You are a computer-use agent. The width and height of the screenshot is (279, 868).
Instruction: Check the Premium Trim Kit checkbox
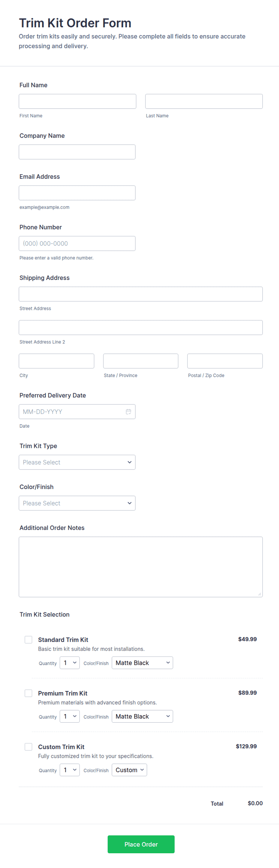tap(28, 693)
